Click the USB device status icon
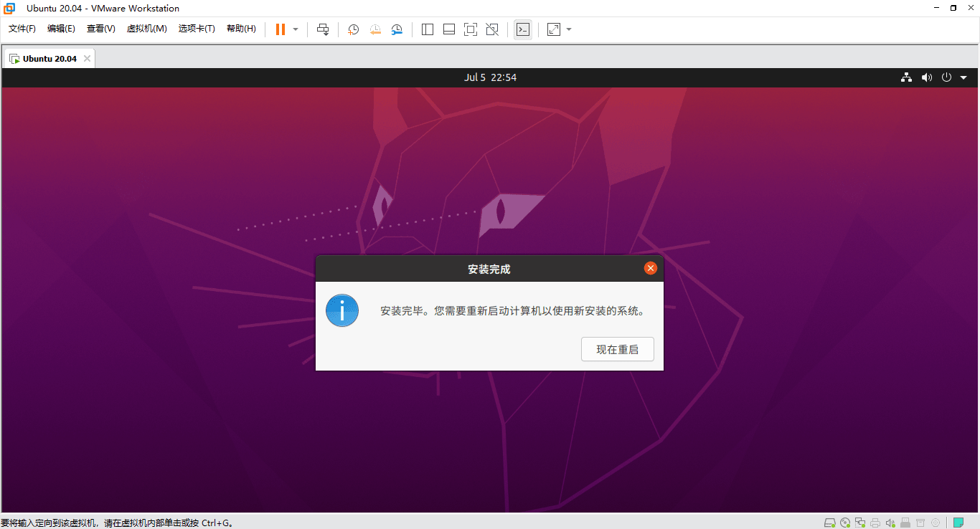The height and width of the screenshot is (529, 980). 905,523
